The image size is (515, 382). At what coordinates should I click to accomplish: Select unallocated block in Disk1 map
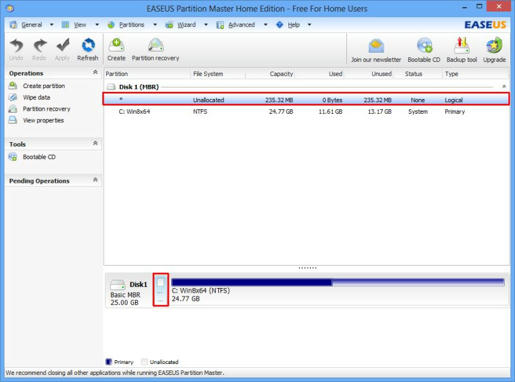(x=161, y=289)
